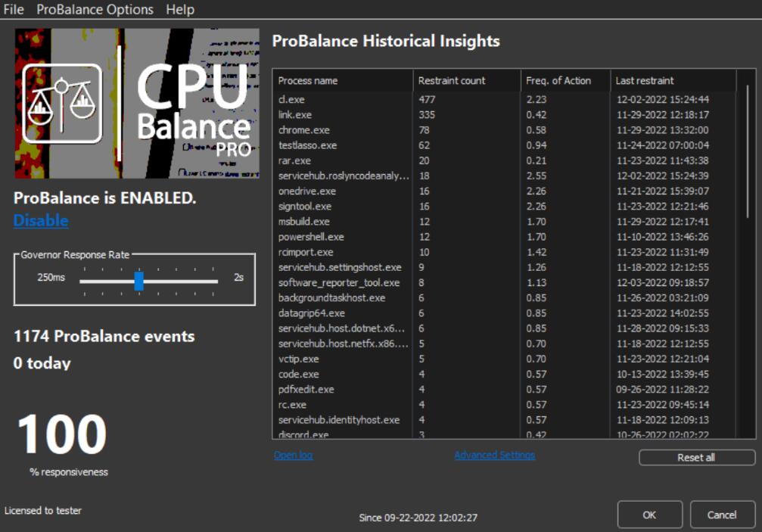Viewport: 762px width, 532px height.
Task: Click the Cancel button
Action: [x=722, y=515]
